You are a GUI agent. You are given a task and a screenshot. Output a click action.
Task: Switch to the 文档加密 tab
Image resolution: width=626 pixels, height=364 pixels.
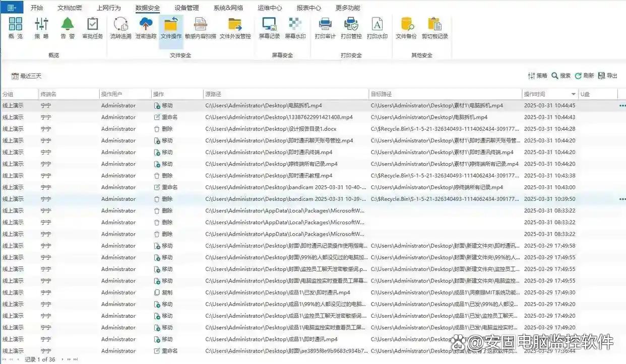70,8
